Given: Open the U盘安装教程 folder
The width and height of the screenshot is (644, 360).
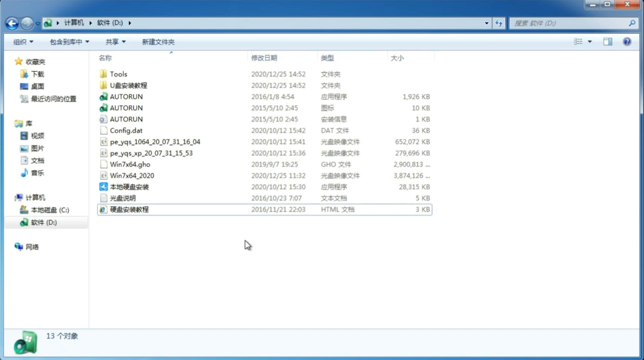Looking at the screenshot, I should click(x=128, y=85).
